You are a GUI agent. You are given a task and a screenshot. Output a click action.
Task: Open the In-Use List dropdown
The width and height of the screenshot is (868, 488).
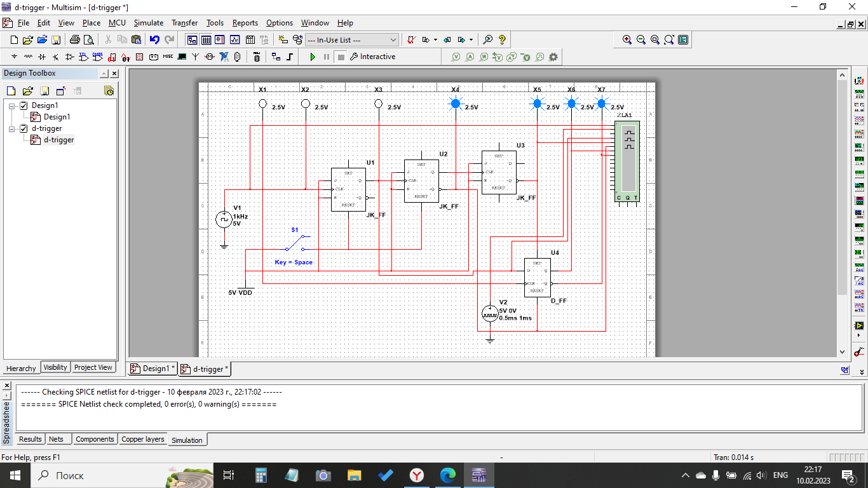point(352,40)
